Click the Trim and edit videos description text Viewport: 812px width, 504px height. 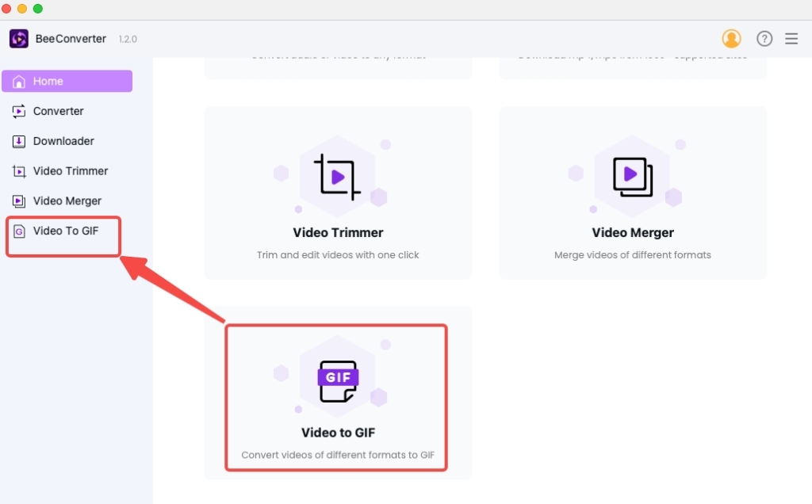338,255
